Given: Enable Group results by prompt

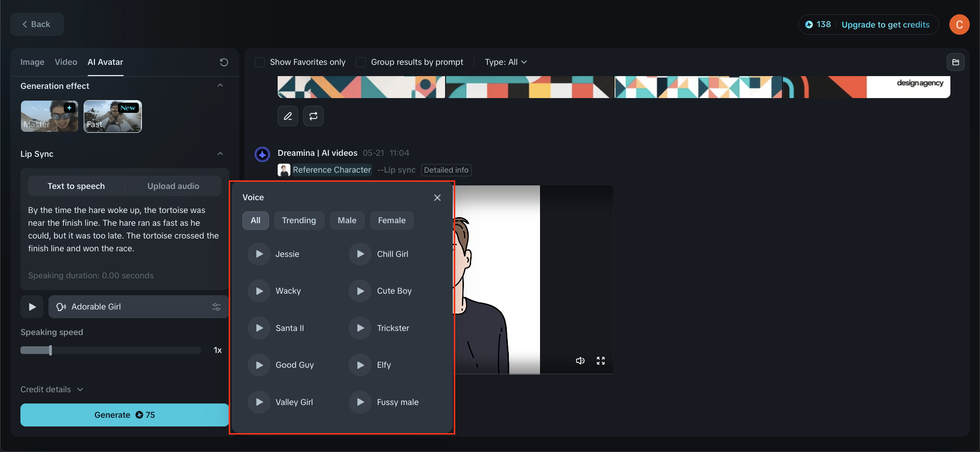Looking at the screenshot, I should (x=361, y=62).
